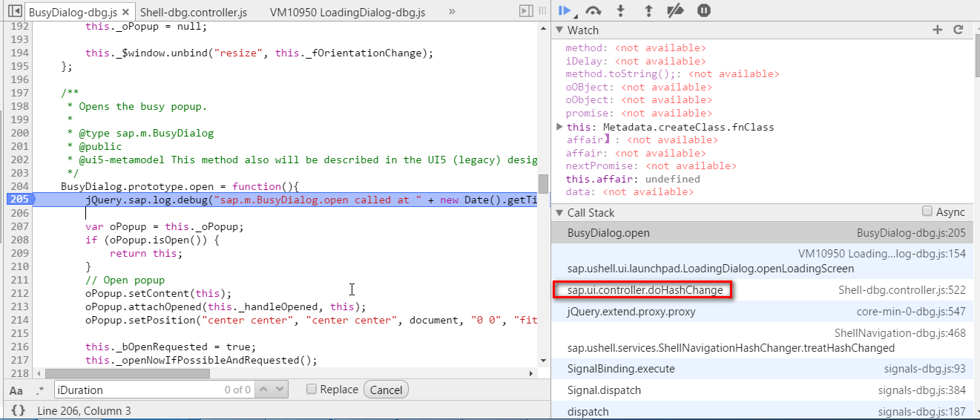Collapse the Watch section
Screen dimensions: 980x420
[560, 30]
